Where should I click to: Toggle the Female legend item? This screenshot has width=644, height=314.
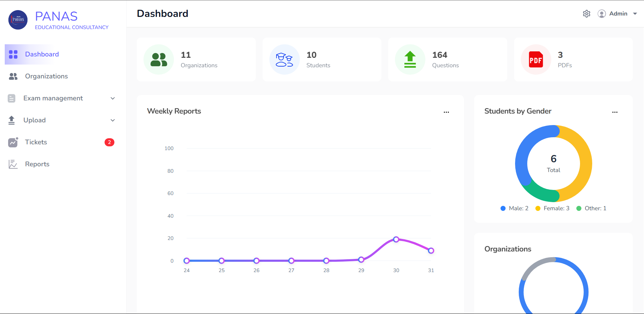click(552, 209)
